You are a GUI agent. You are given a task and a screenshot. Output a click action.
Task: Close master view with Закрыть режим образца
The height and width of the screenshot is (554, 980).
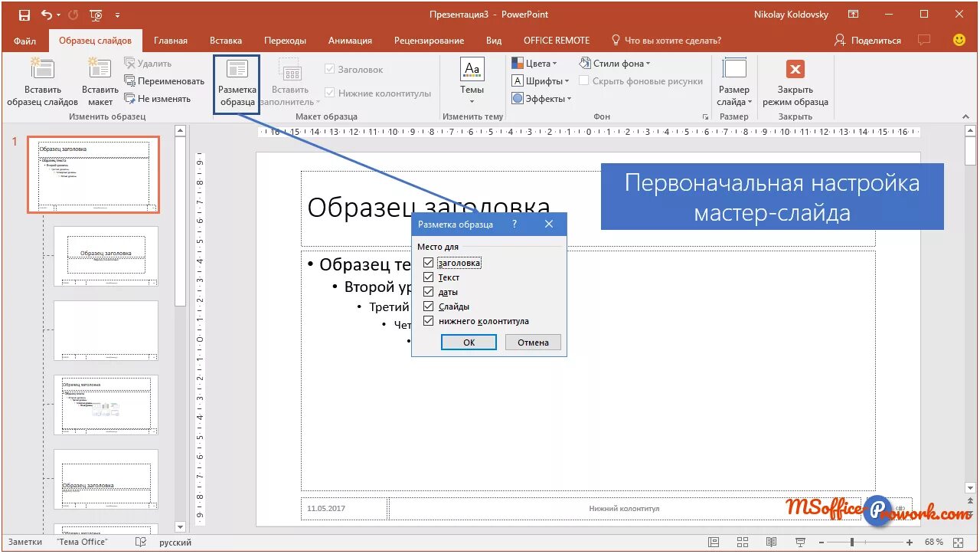click(x=795, y=83)
